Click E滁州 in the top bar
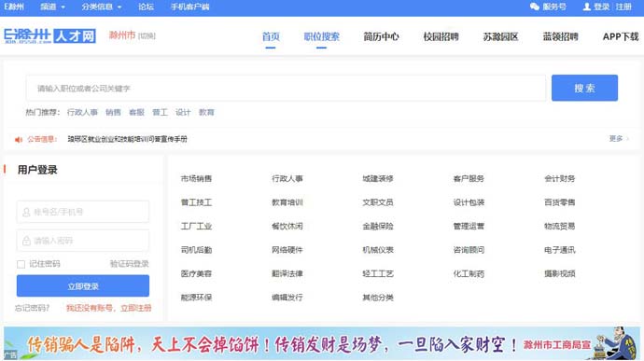The width and height of the screenshot is (644, 361). point(14,7)
